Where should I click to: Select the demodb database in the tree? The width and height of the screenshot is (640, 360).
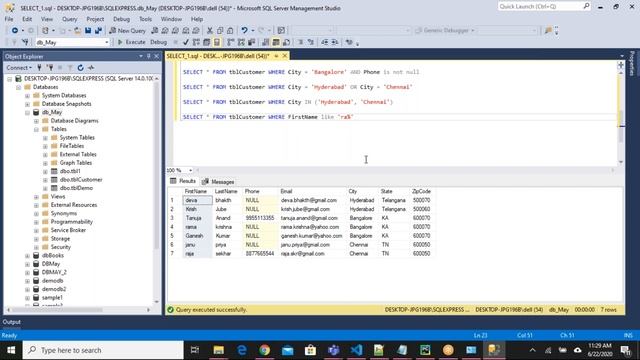[x=53, y=281]
